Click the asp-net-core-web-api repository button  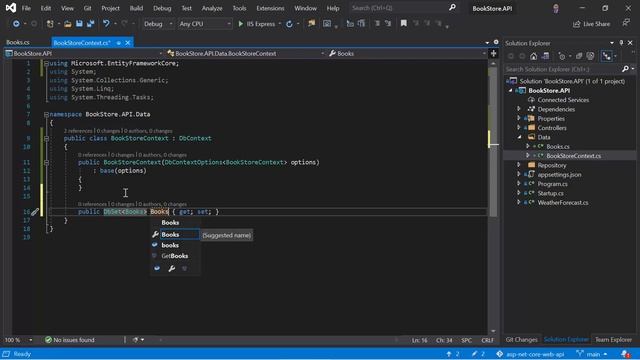pyautogui.click(x=530, y=354)
